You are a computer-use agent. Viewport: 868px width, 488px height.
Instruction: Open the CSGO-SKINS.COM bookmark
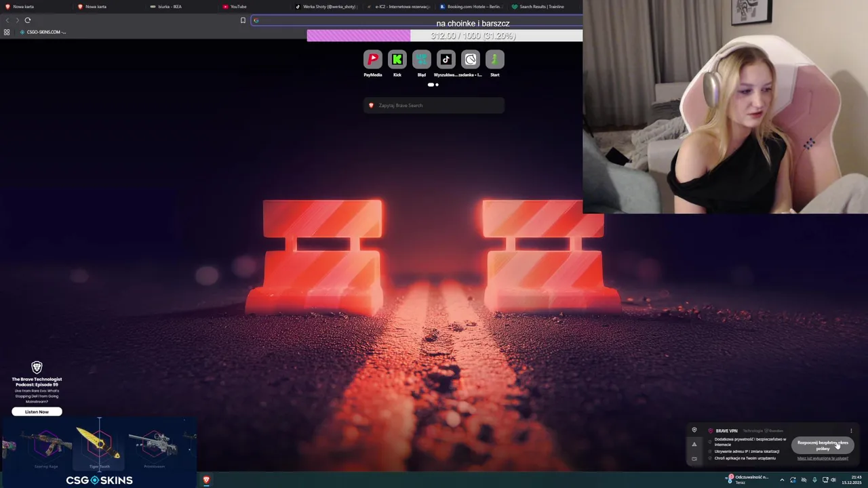(43, 32)
